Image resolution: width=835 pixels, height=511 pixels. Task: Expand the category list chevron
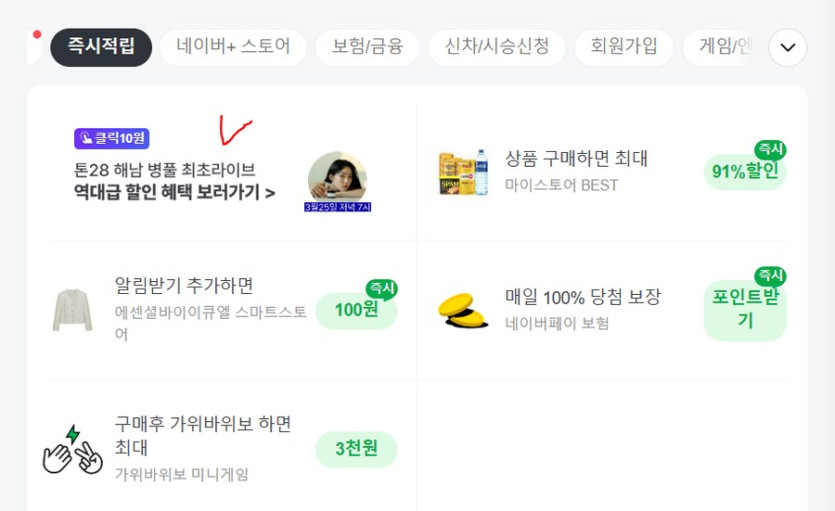pyautogui.click(x=787, y=47)
